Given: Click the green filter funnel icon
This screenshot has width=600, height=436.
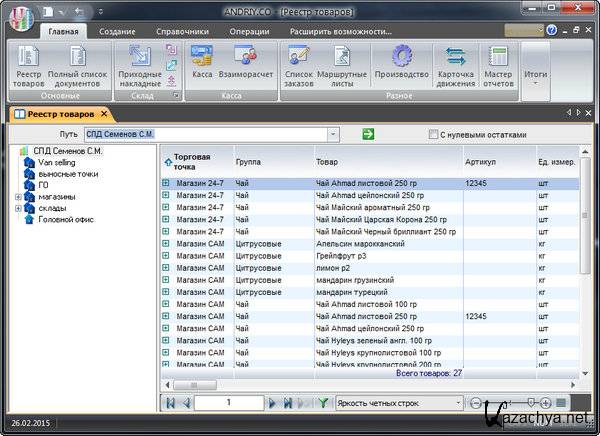Looking at the screenshot, I should [x=323, y=403].
